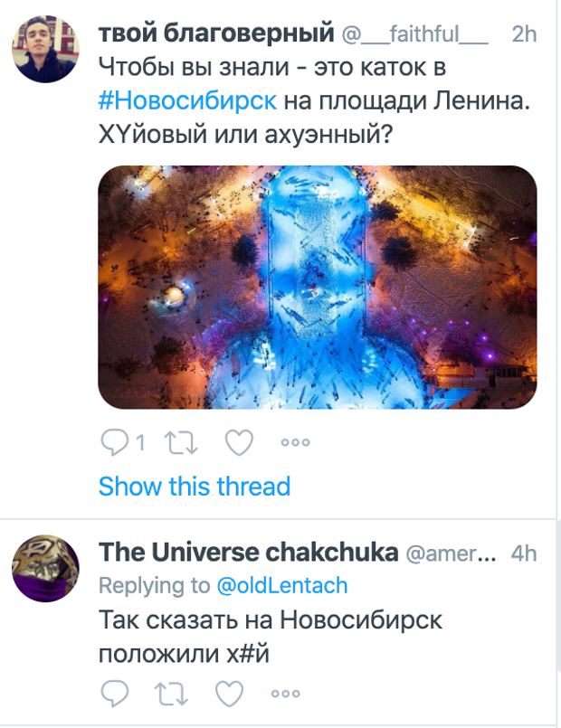Click Show this thread link
This screenshot has height=728, width=561.
click(195, 487)
